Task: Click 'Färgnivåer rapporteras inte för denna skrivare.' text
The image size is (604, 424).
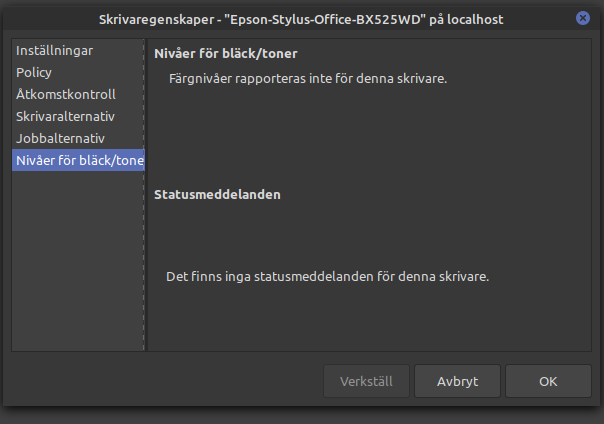Action: 308,79
